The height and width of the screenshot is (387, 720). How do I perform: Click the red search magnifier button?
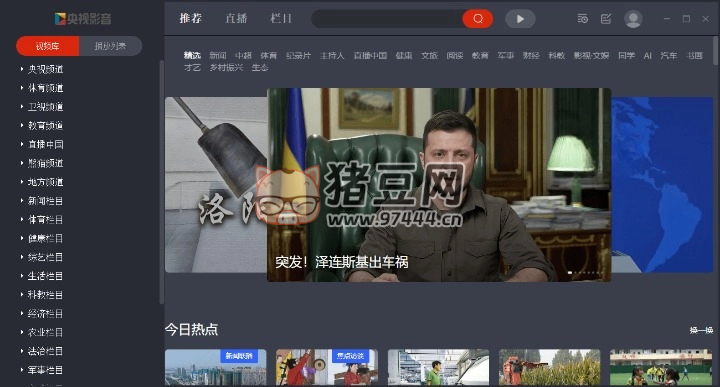click(x=478, y=19)
